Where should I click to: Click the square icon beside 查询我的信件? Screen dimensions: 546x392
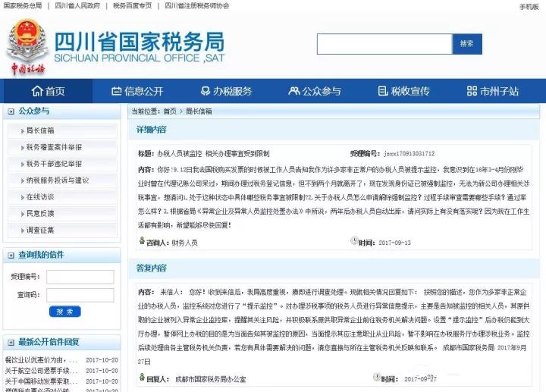[11, 256]
